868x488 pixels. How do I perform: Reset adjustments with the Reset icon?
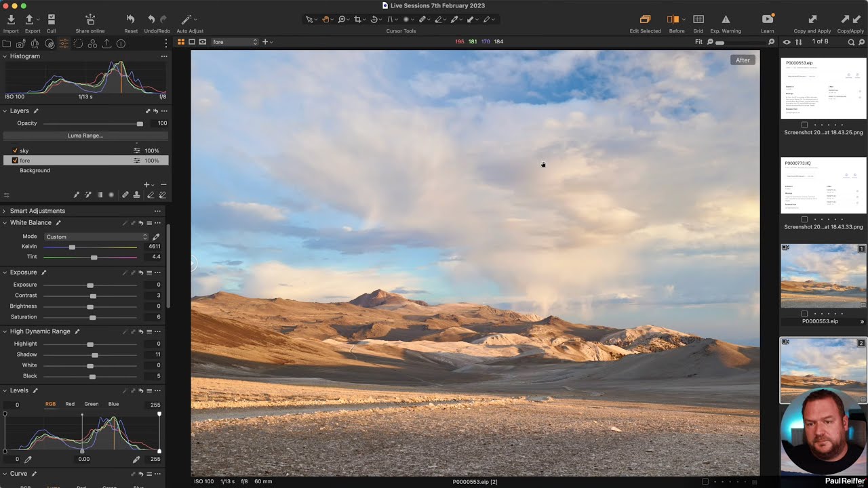(x=131, y=20)
